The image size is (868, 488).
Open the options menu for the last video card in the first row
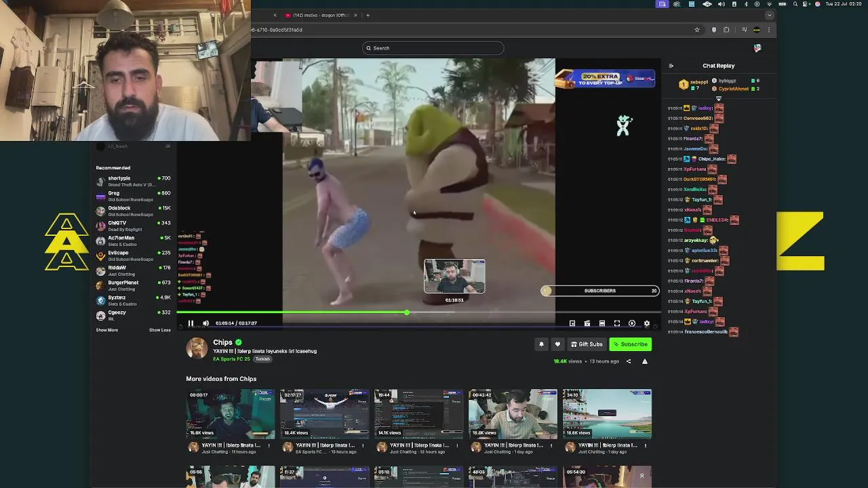[x=645, y=446]
